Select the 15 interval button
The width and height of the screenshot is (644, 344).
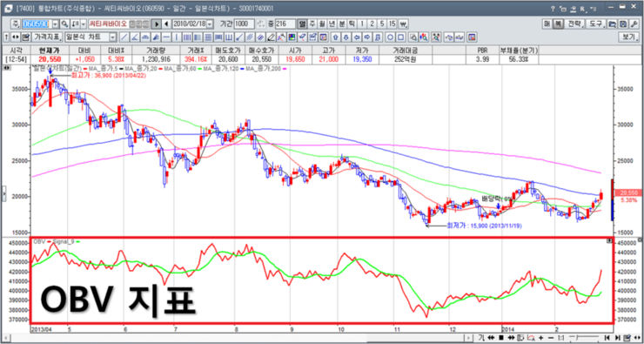click(x=392, y=24)
